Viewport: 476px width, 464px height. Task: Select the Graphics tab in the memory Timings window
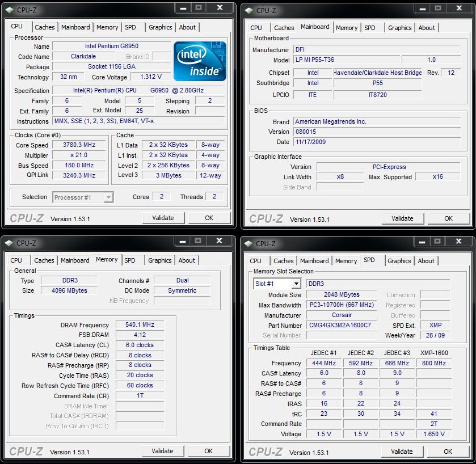point(159,260)
